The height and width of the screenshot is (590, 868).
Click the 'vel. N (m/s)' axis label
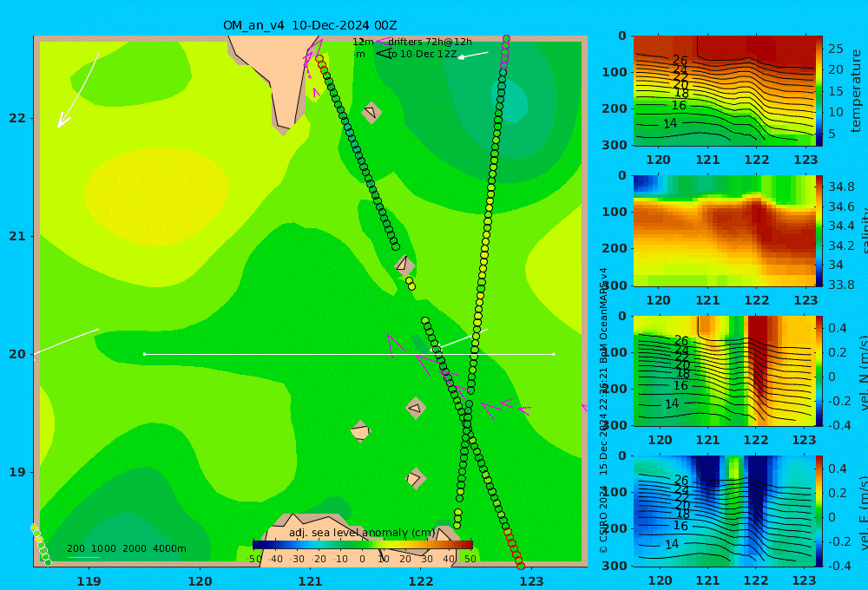[x=863, y=372]
